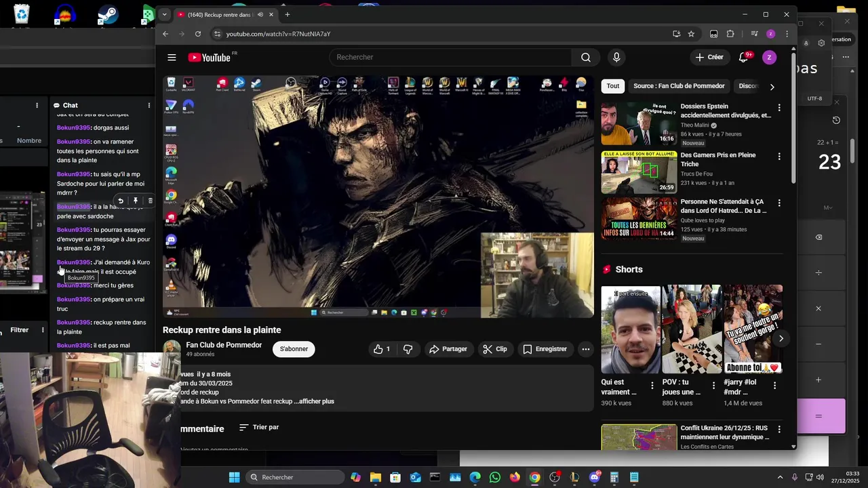868x488 pixels.
Task: Open options for Des Gamers Pris video
Action: coord(778,157)
